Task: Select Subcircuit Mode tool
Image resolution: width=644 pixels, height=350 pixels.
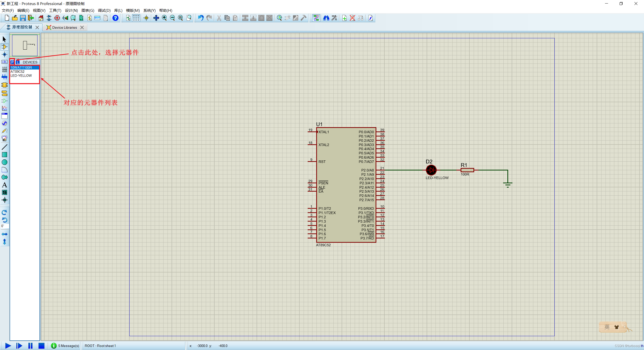Action: pyautogui.click(x=4, y=85)
